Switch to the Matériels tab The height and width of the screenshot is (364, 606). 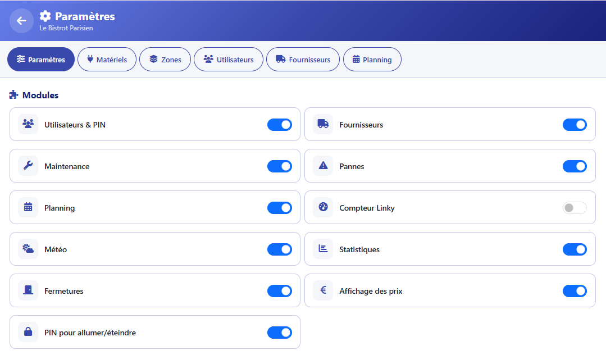[x=107, y=60]
